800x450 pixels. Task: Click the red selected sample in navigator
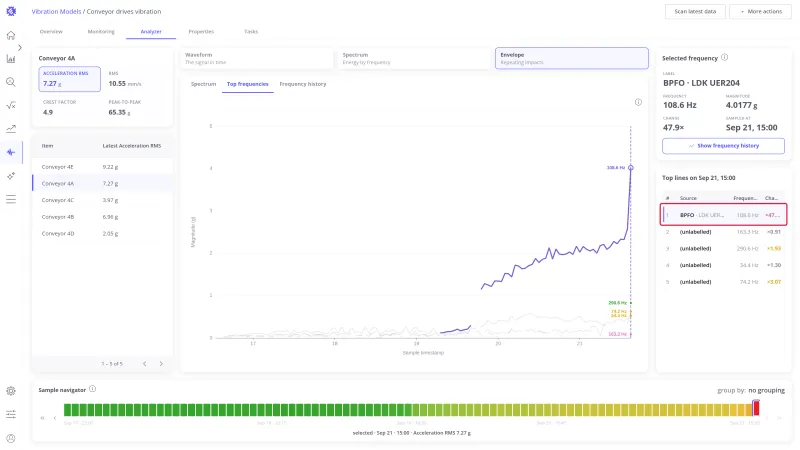756,408
